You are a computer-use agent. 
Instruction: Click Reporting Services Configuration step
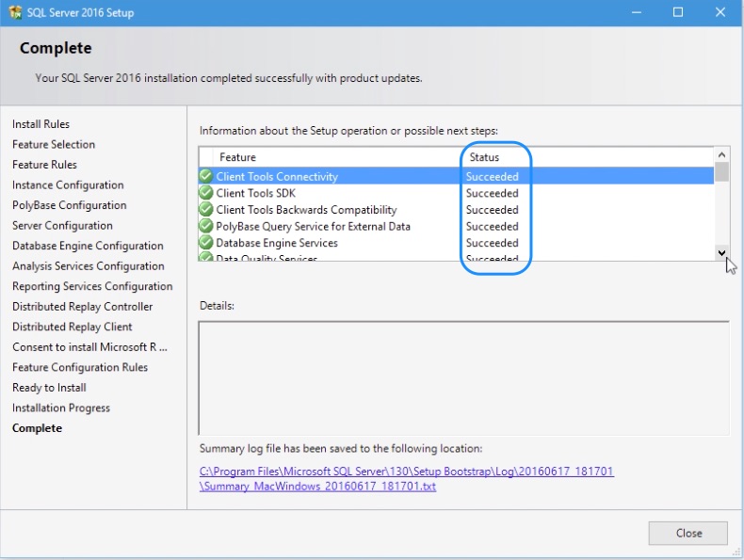(92, 286)
